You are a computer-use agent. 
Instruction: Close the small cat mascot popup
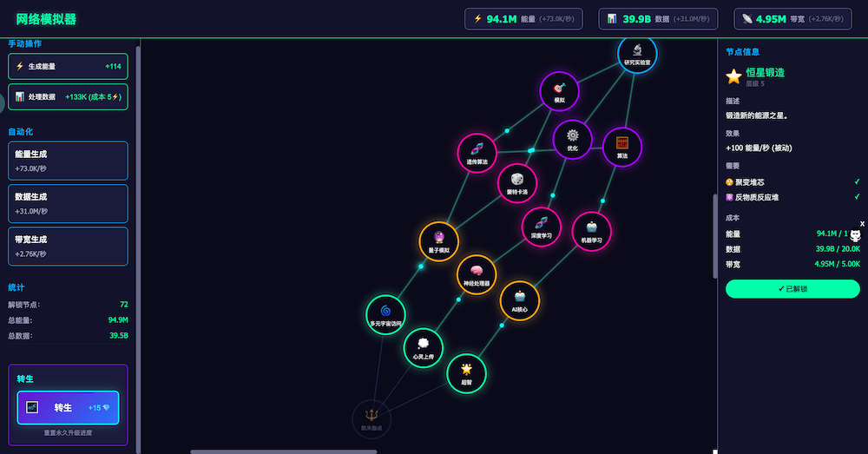pos(862,224)
